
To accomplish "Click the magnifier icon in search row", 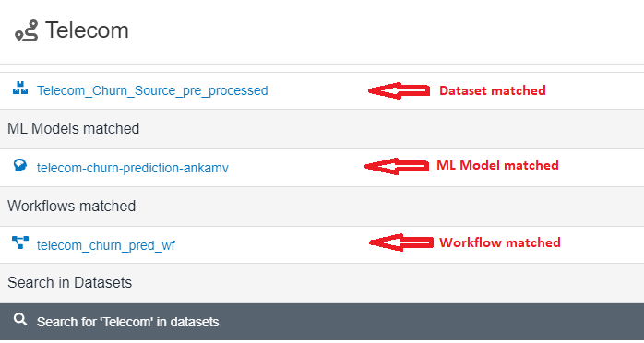I will click(x=20, y=319).
